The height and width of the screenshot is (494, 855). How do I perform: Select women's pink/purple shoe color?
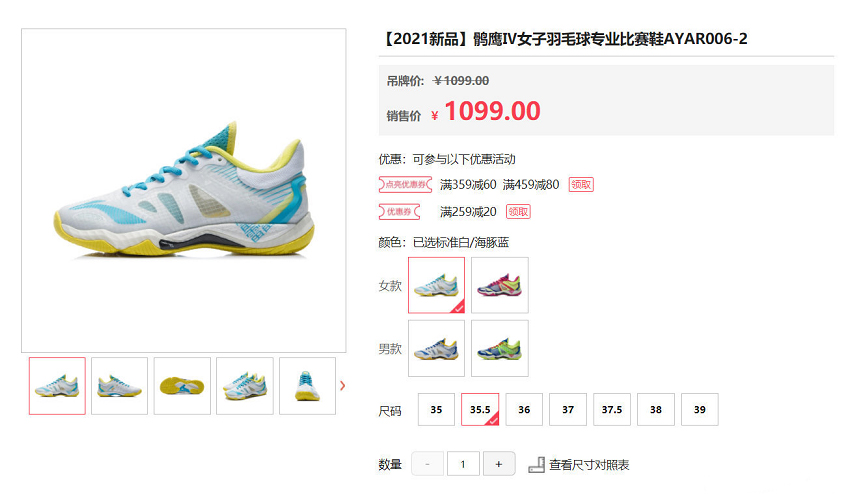click(499, 285)
